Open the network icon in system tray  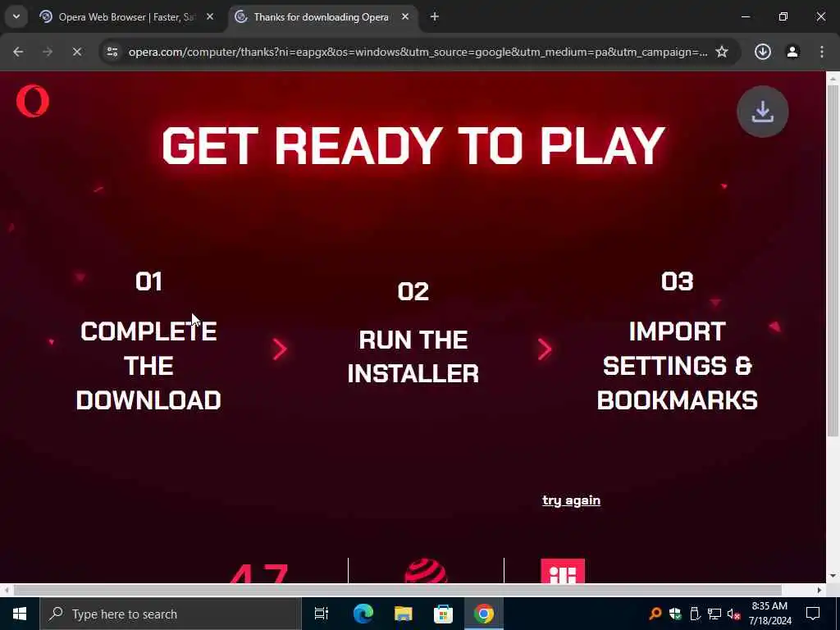(714, 614)
